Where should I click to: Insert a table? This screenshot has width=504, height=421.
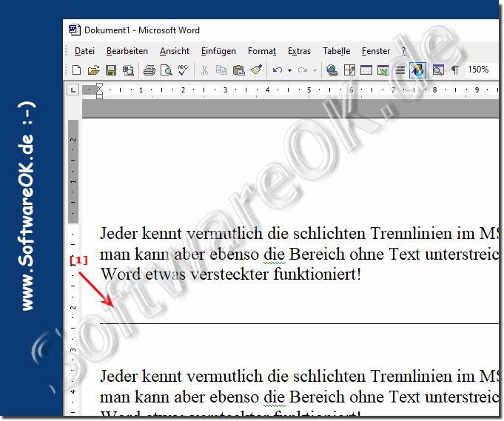366,70
